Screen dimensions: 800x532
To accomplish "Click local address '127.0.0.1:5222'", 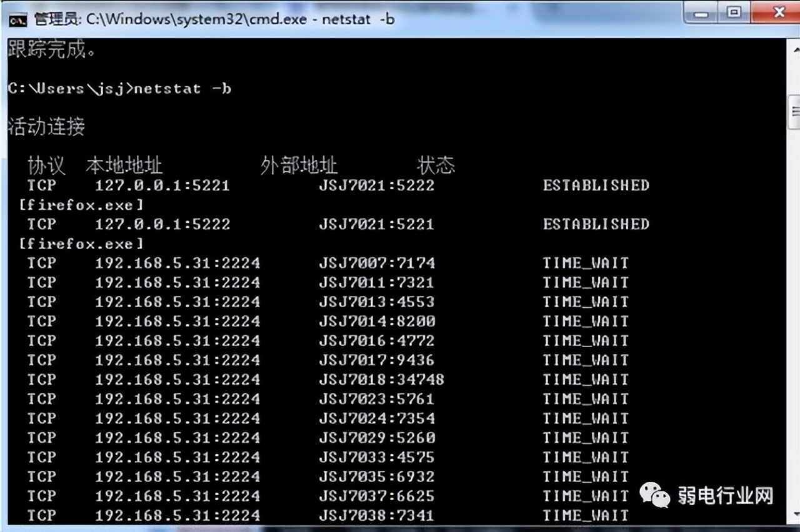I will coord(162,224).
